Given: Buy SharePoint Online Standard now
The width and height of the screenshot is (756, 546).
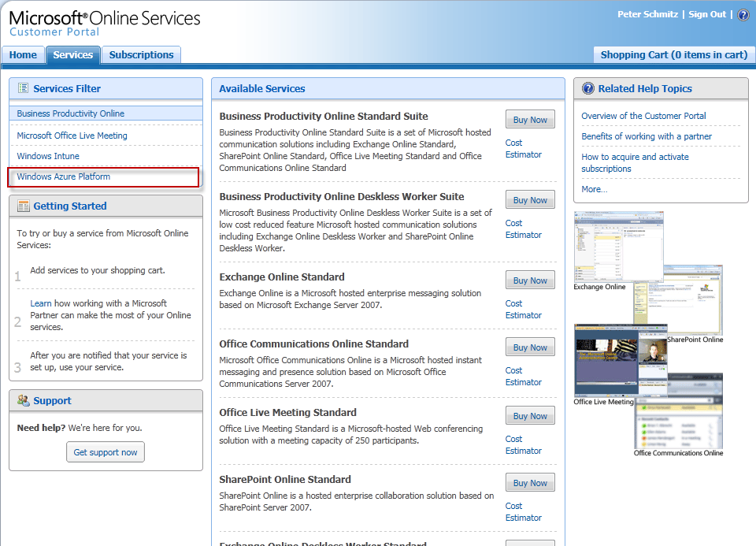Looking at the screenshot, I should 530,483.
